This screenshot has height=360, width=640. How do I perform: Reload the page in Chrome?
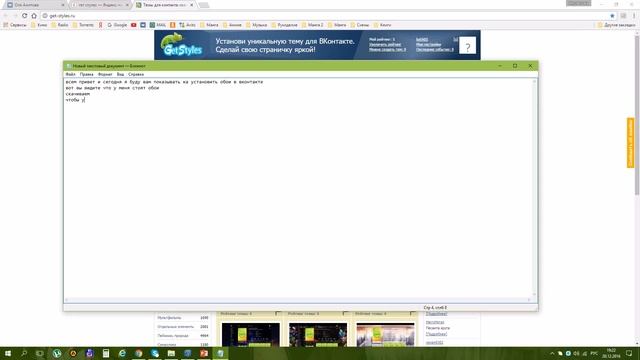pyautogui.click(x=24, y=16)
